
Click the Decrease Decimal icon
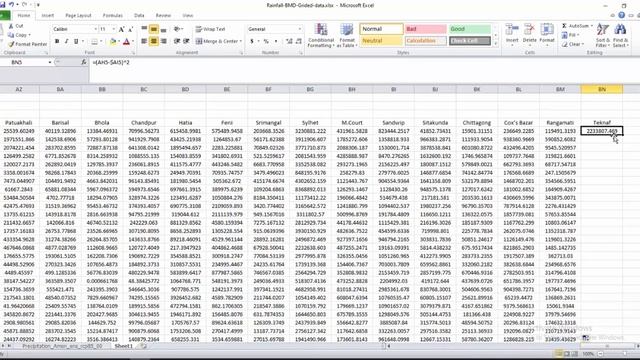299,41
